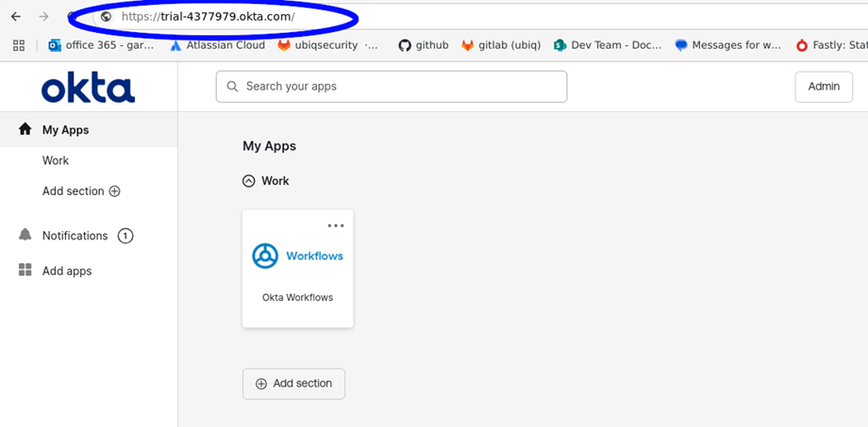Image resolution: width=868 pixels, height=427 pixels.
Task: Click the Workflows blue title text
Action: tap(314, 256)
